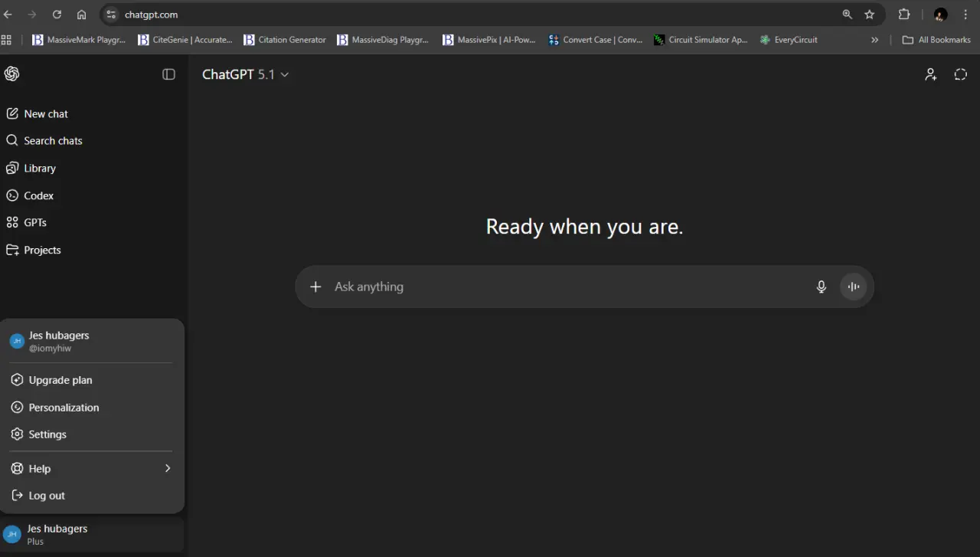
Task: Open the browser Extensions puzzle icon
Action: pos(904,15)
